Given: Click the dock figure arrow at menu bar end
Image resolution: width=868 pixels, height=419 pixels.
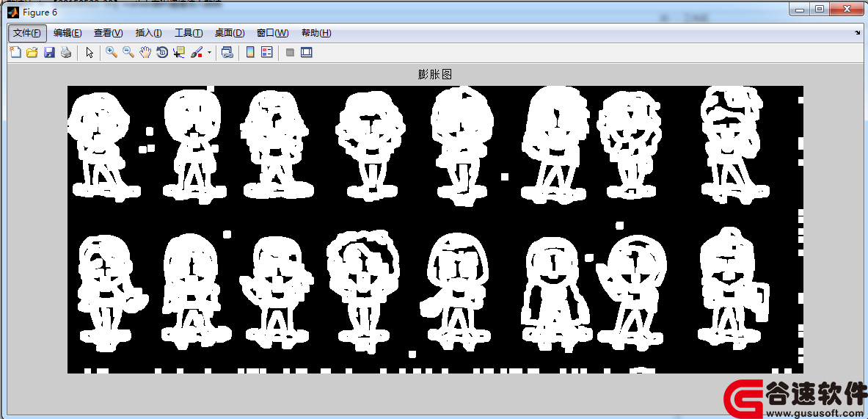Looking at the screenshot, I should coord(858,33).
